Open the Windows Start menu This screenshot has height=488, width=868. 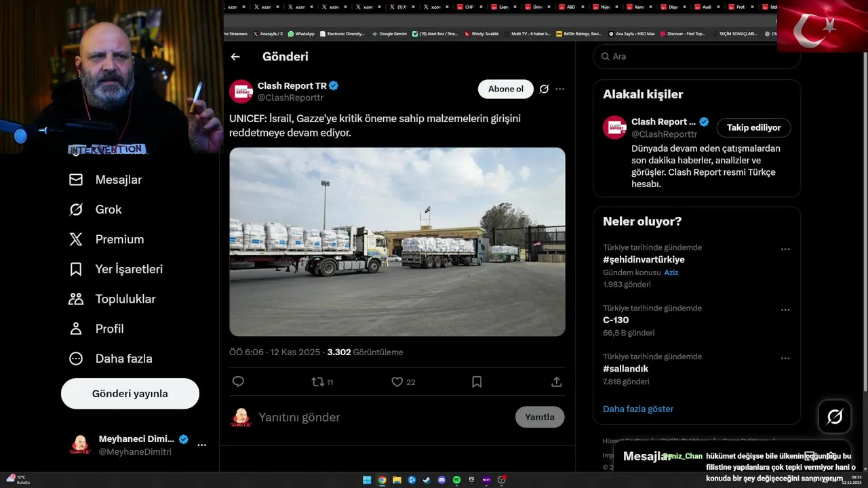(x=367, y=480)
